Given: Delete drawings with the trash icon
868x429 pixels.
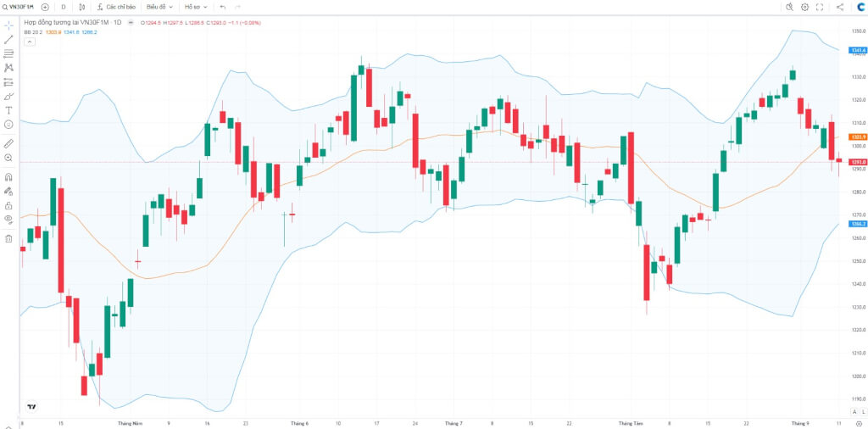Looking at the screenshot, I should 8,238.
